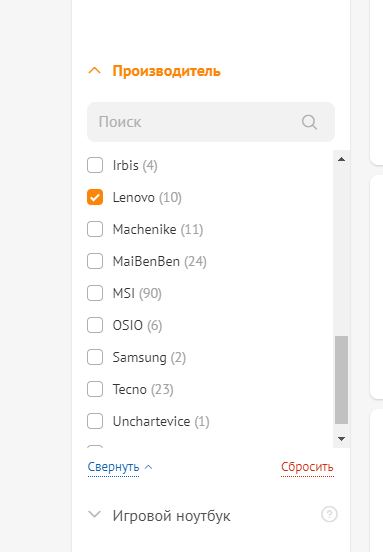Click the manufacturer list scrollbar thumb
The height and width of the screenshot is (552, 383).
(341, 380)
